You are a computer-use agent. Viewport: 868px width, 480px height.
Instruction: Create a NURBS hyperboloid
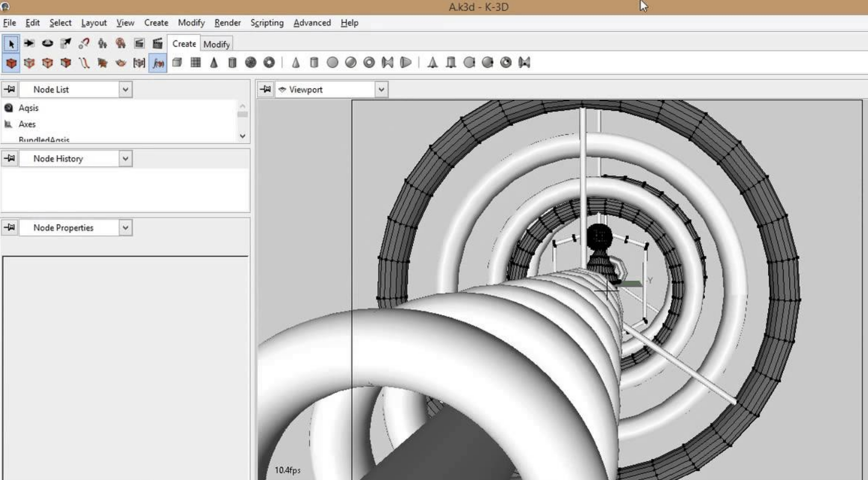pyautogui.click(x=524, y=62)
